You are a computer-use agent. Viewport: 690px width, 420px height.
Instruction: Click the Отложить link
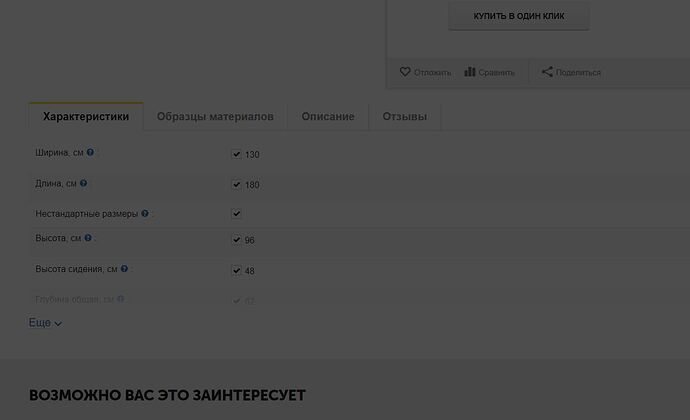[x=433, y=72]
